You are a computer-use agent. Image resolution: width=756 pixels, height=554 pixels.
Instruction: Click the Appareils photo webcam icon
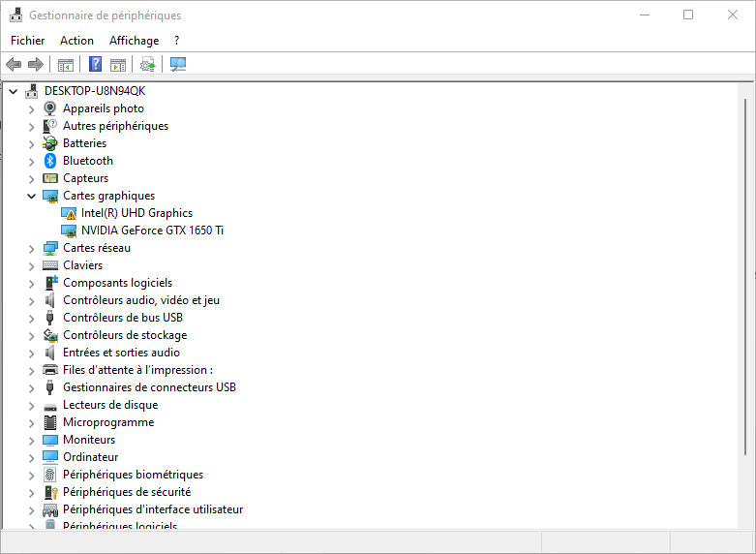pos(49,108)
